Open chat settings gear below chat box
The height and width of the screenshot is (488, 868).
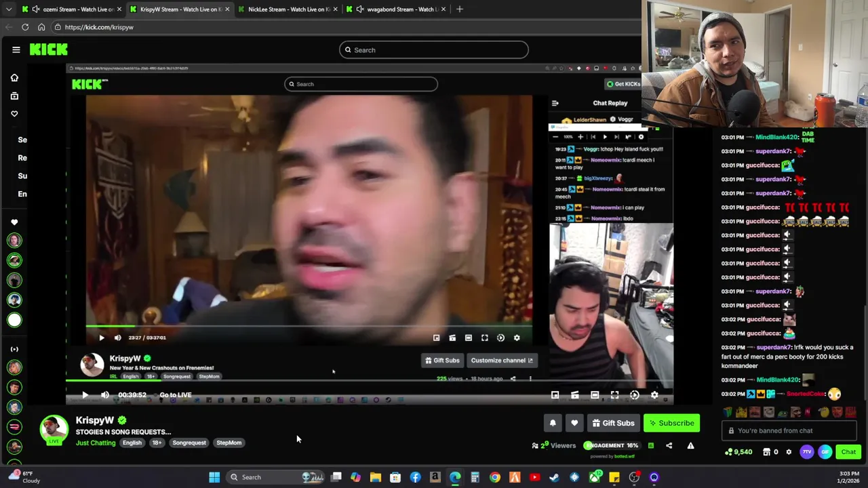[789, 452]
